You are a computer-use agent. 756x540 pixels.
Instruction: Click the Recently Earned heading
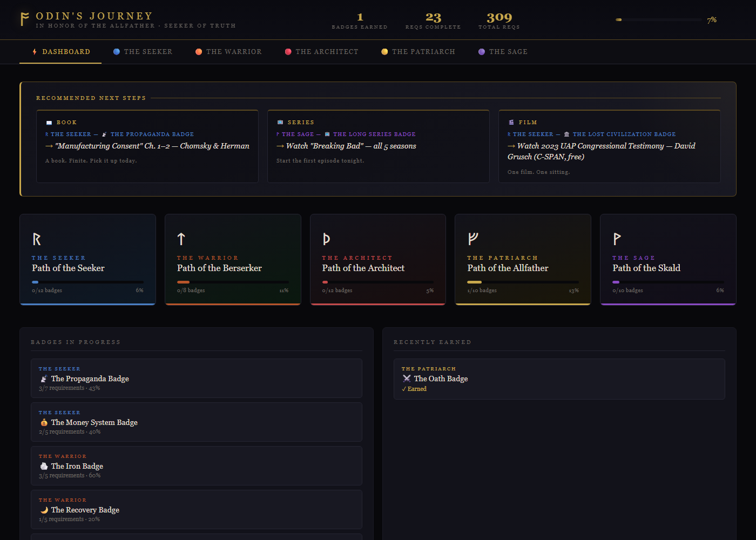pyautogui.click(x=432, y=342)
